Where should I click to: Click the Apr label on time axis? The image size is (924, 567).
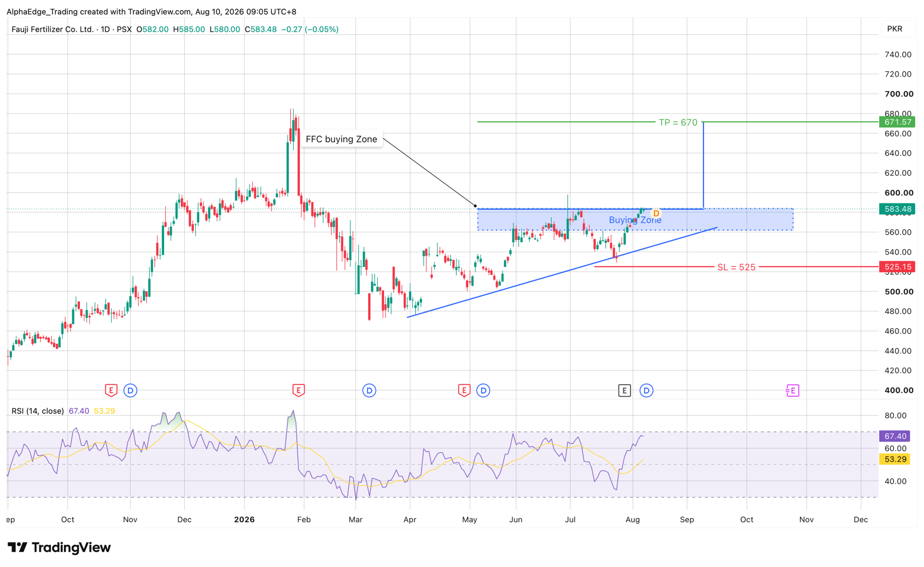pyautogui.click(x=410, y=519)
